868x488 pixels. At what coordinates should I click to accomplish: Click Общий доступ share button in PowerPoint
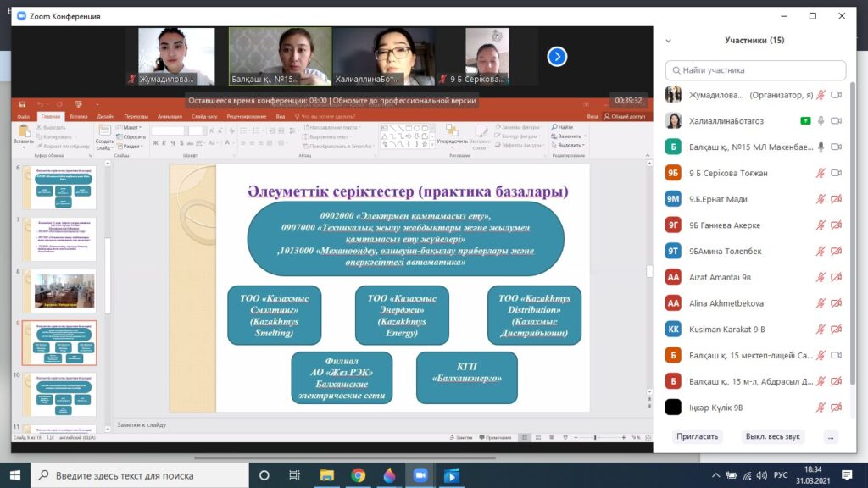625,117
